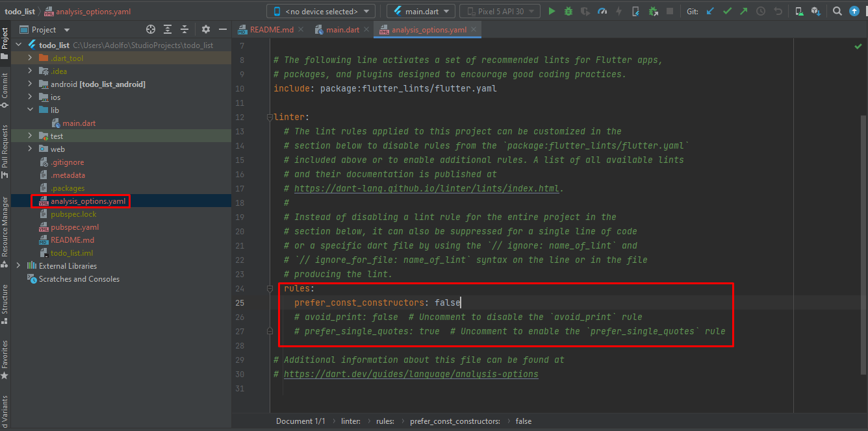Click the todo_list breadcrumb in navigation bar
The height and width of the screenshot is (431, 868).
click(x=19, y=11)
